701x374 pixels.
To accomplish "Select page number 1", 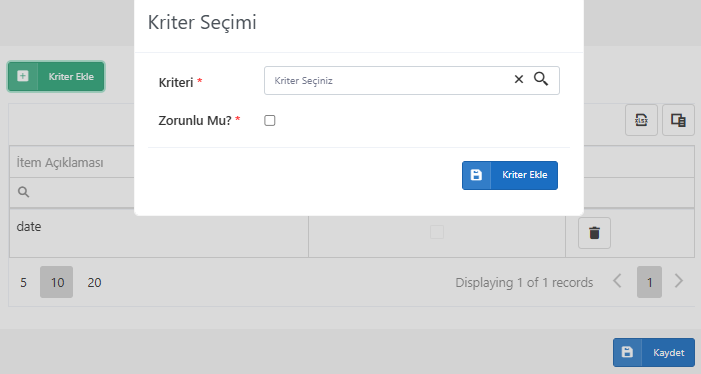I will [x=650, y=282].
